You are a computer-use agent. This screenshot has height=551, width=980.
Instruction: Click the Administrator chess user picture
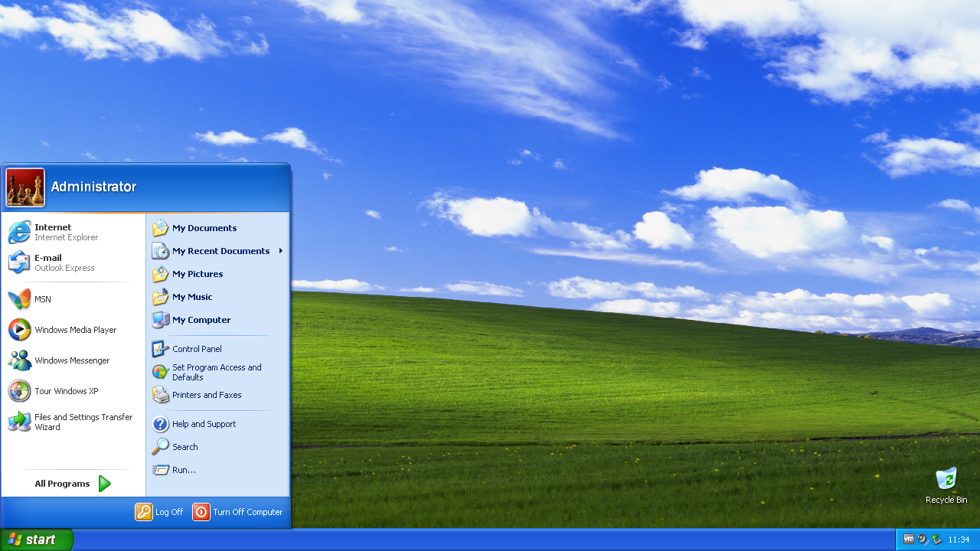point(25,187)
